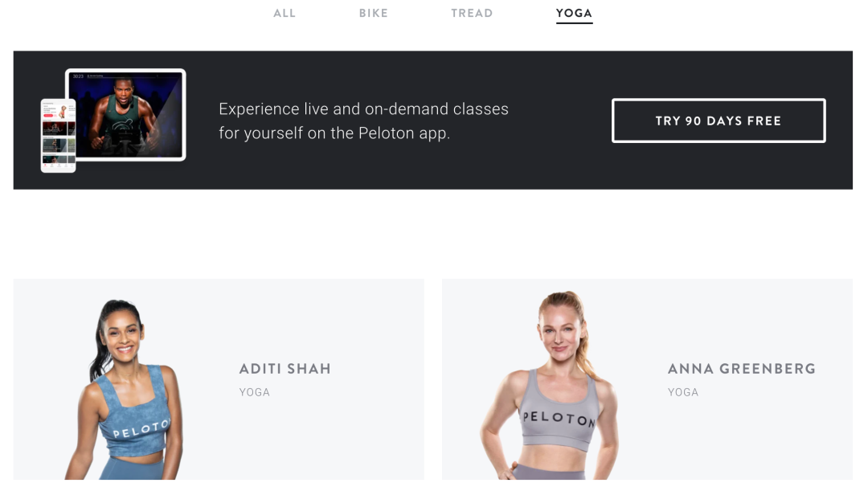Viewport: 868px width, 487px height.
Task: Click the YOGA label under Aditi Shah
Action: coord(254,392)
